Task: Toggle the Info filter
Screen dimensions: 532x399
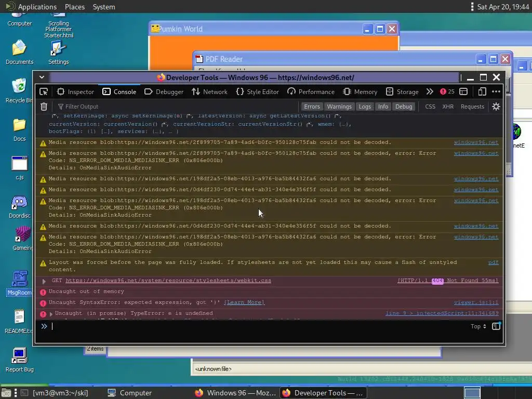Action: pos(383,107)
